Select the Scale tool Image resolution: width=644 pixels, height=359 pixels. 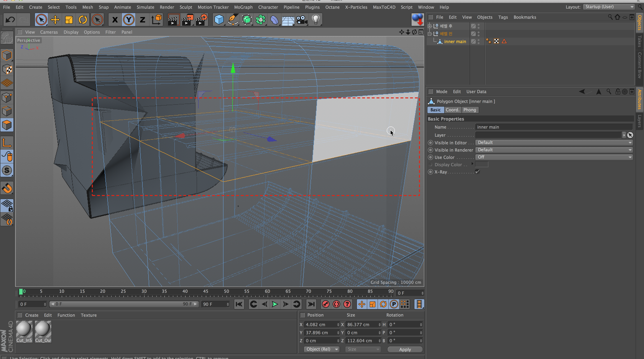click(x=69, y=20)
